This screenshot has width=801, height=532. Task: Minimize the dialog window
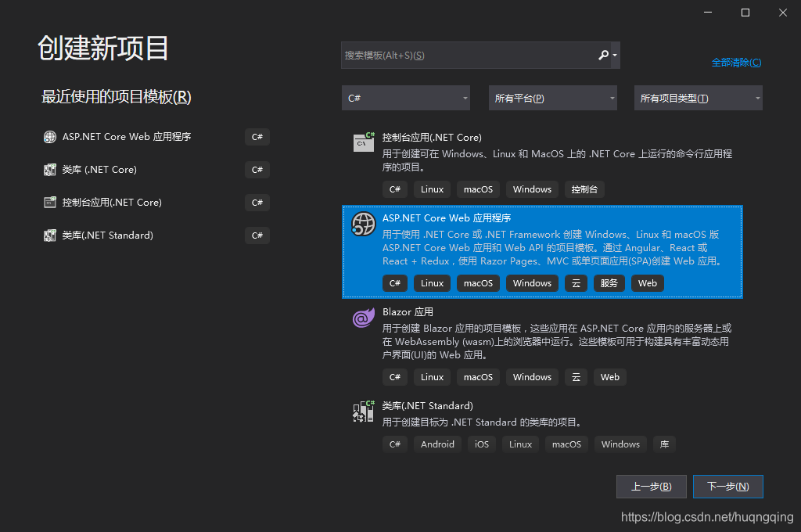707,13
